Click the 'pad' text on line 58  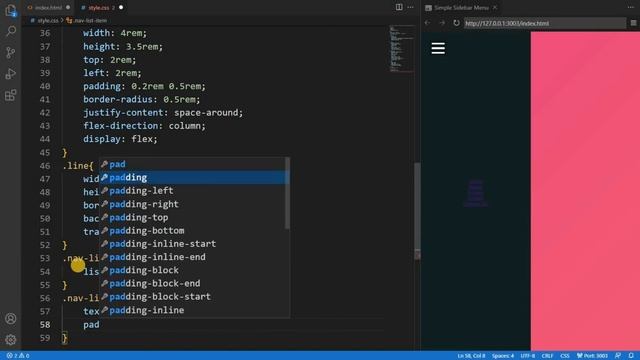click(91, 324)
